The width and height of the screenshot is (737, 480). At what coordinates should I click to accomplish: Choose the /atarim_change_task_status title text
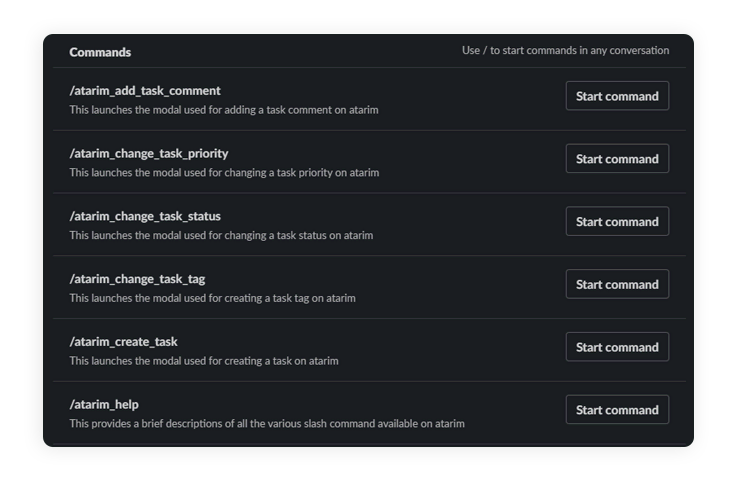(145, 216)
